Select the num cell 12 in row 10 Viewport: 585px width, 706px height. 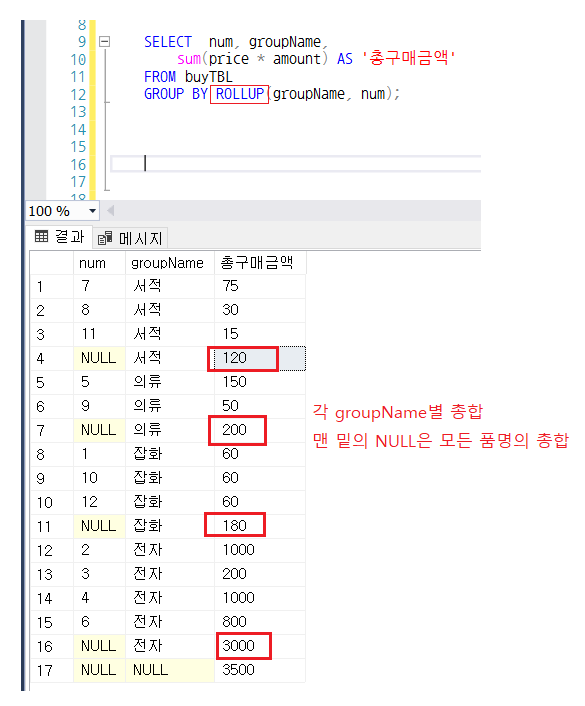pyautogui.click(x=99, y=502)
